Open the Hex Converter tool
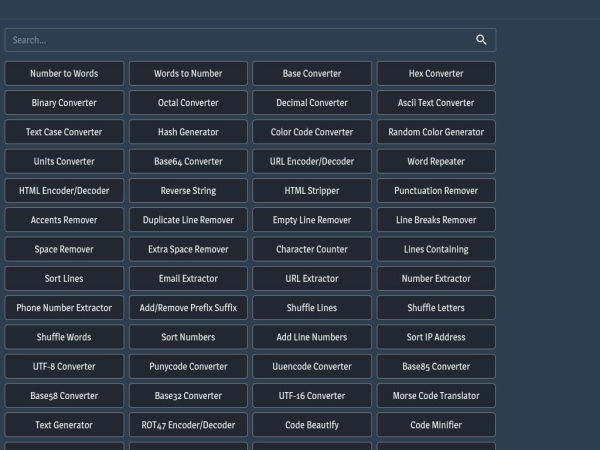The image size is (600, 450). point(436,74)
